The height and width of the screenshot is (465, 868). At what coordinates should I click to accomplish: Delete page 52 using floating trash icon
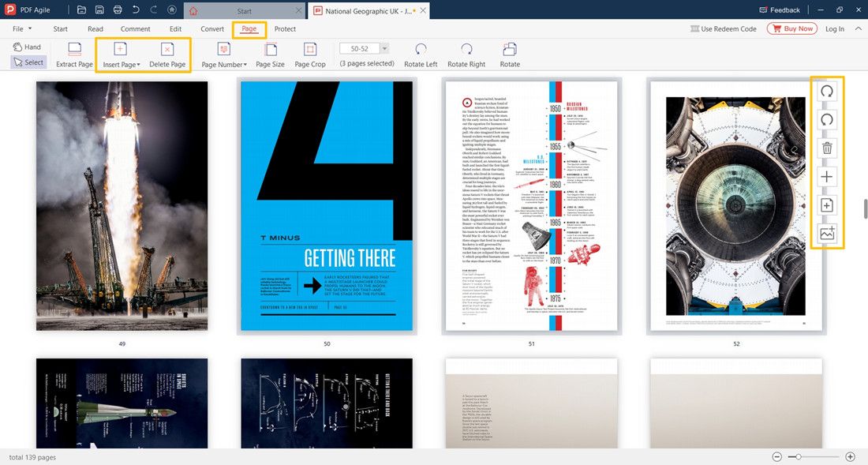point(826,148)
